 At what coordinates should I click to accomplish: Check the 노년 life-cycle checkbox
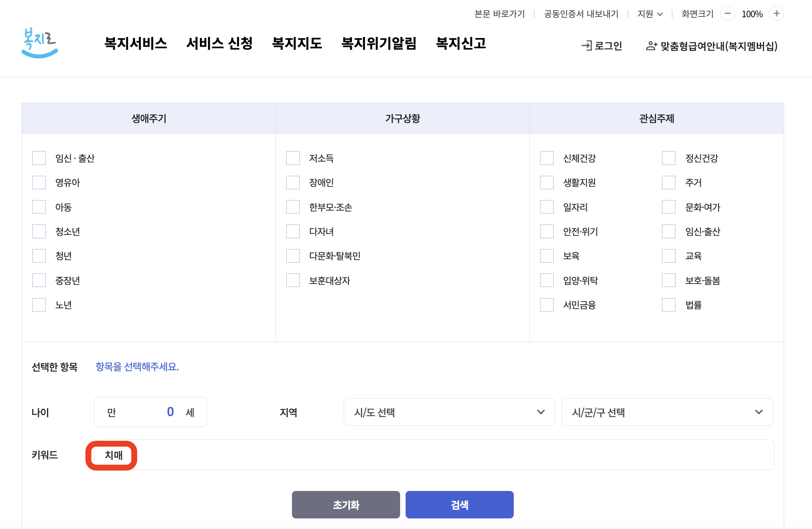click(39, 305)
